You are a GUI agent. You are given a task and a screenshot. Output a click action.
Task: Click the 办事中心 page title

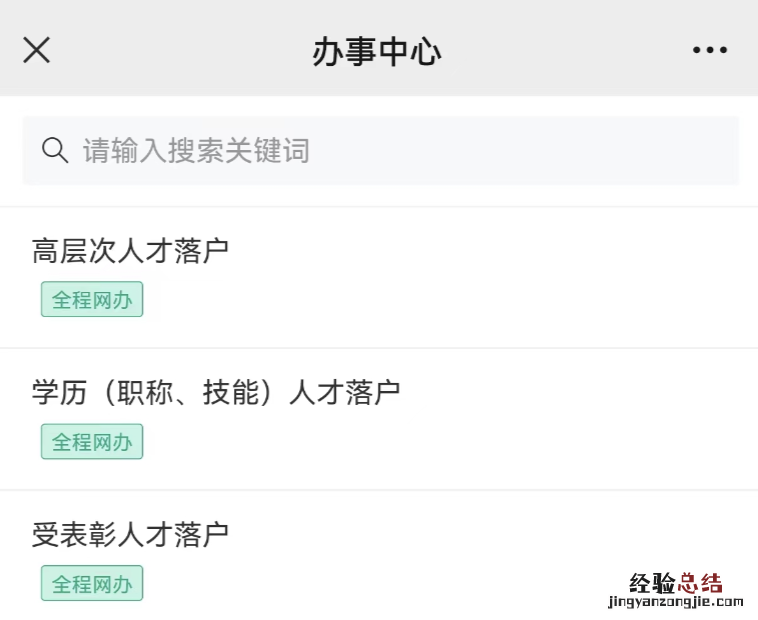click(x=377, y=51)
